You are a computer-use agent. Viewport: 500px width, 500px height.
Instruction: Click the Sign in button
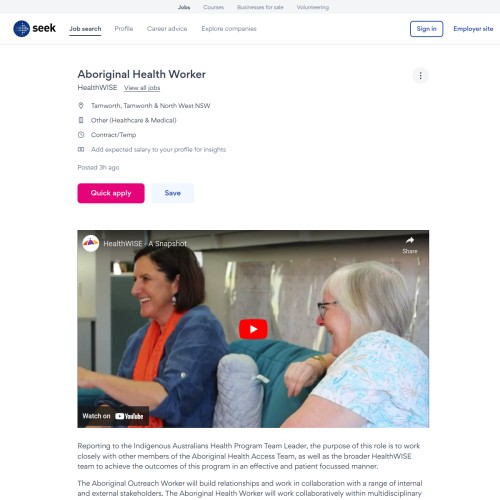pos(426,29)
